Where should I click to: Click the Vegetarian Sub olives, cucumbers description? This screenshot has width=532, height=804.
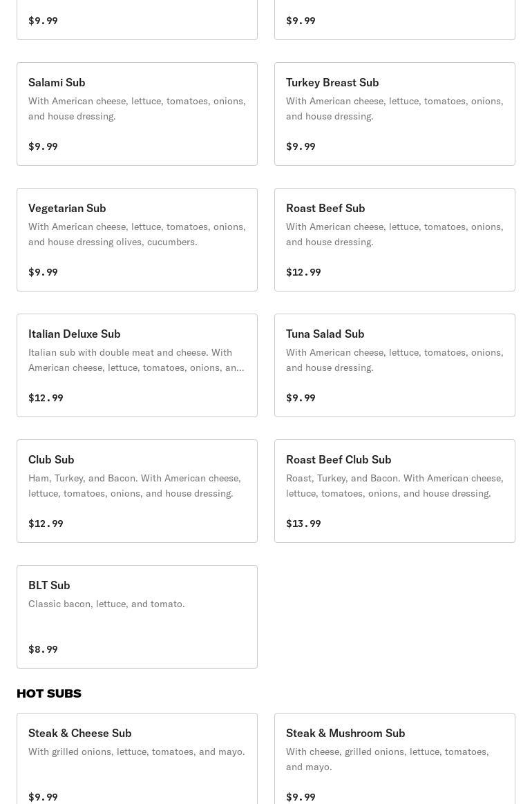(x=137, y=234)
